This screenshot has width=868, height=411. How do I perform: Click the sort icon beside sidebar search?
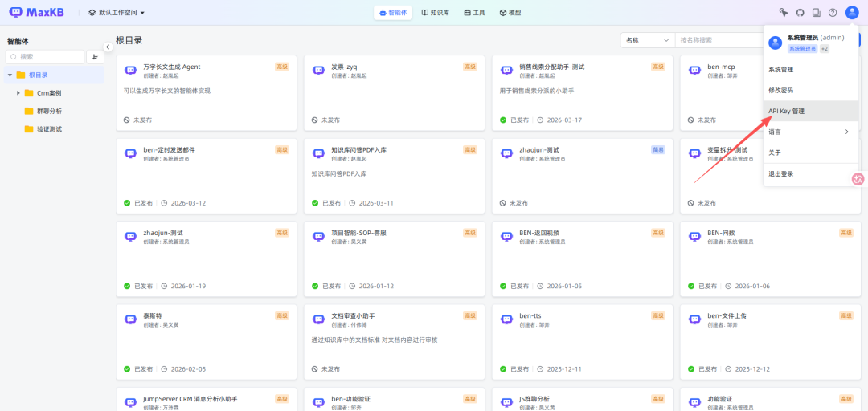(96, 57)
